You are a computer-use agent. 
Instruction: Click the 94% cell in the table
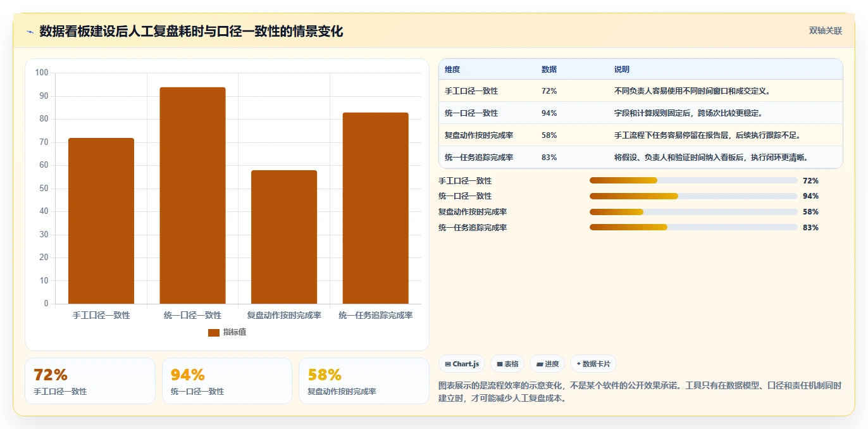(549, 113)
